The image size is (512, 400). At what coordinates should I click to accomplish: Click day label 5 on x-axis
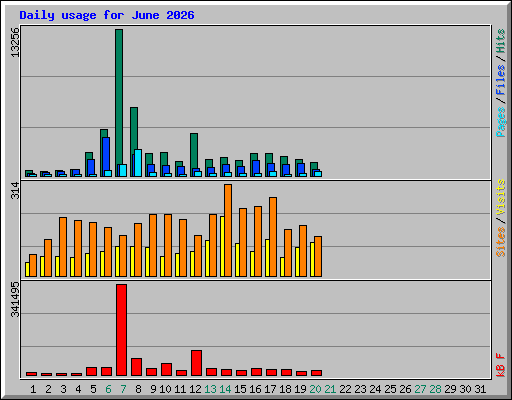click(x=93, y=389)
